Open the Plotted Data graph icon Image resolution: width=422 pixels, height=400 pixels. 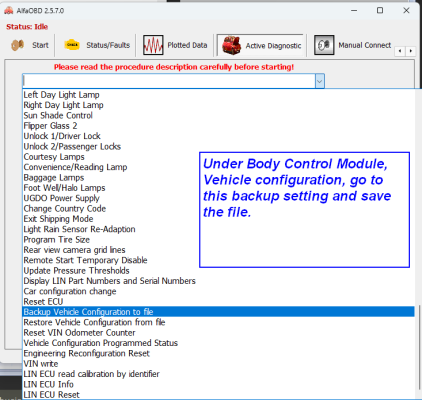tap(153, 45)
